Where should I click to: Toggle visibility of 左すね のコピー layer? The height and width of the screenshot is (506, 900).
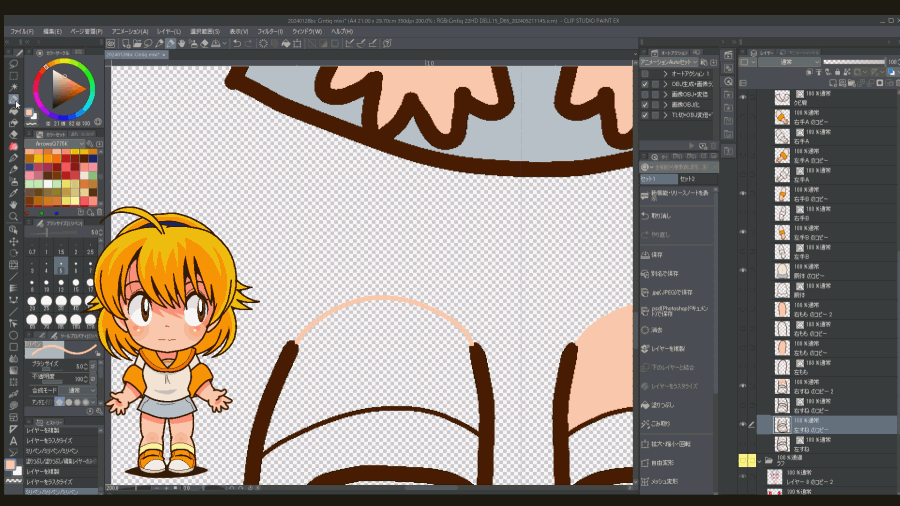pos(743,424)
